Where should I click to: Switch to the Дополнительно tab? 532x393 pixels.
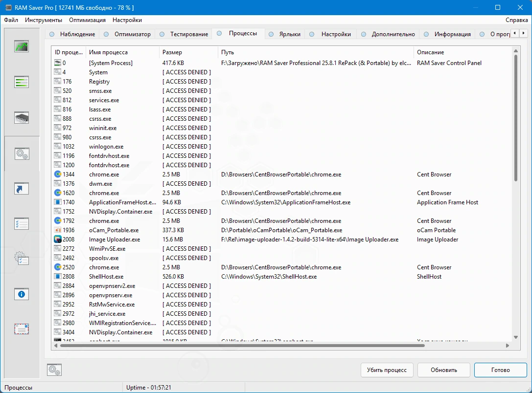[x=388, y=34]
